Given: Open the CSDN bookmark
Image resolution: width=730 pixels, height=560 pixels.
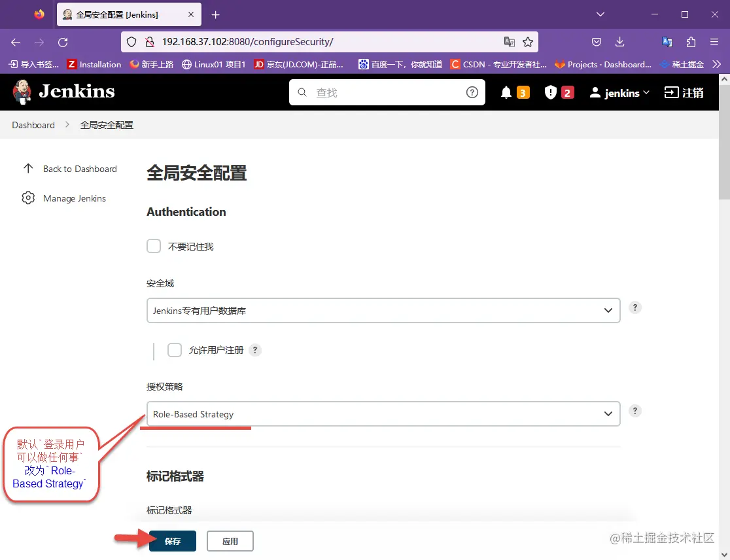Looking at the screenshot, I should pyautogui.click(x=498, y=64).
